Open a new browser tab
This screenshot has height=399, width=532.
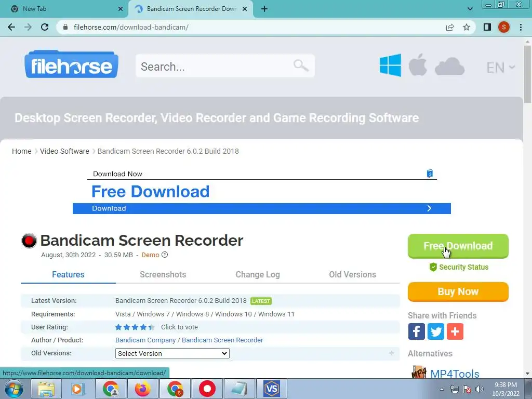[264, 9]
